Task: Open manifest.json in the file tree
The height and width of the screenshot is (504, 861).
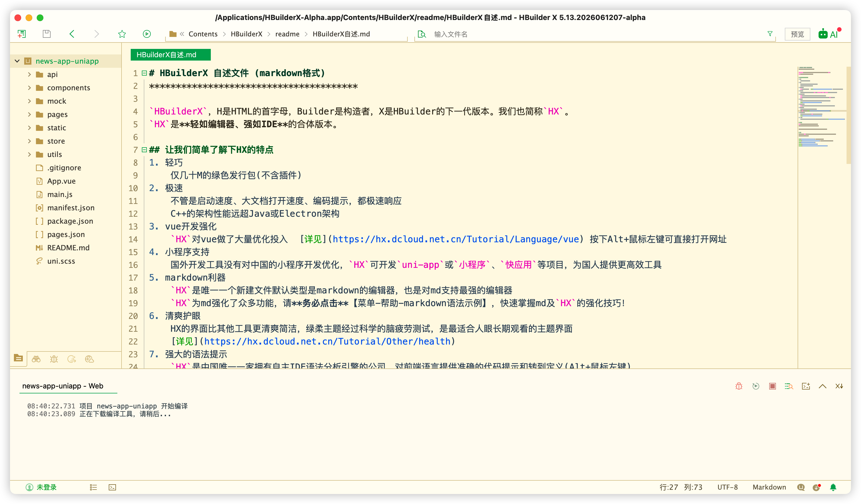Action: tap(71, 208)
